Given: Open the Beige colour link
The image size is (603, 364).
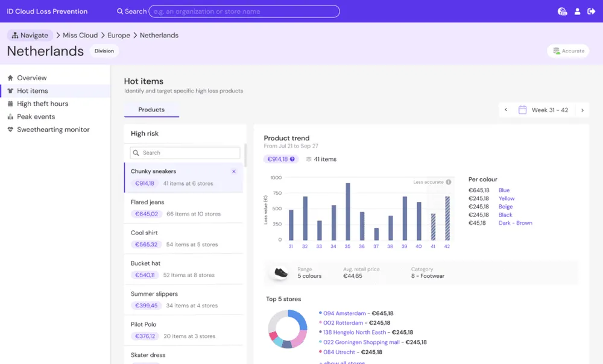Looking at the screenshot, I should pos(506,207).
